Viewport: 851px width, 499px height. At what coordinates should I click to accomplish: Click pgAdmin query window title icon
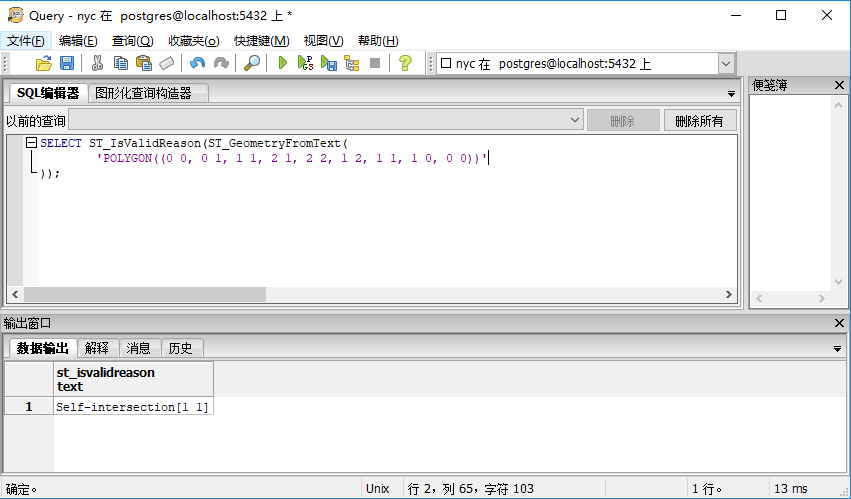coord(16,15)
